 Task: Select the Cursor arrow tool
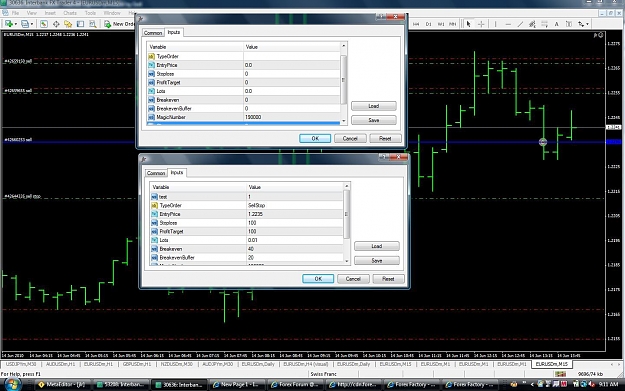469,24
